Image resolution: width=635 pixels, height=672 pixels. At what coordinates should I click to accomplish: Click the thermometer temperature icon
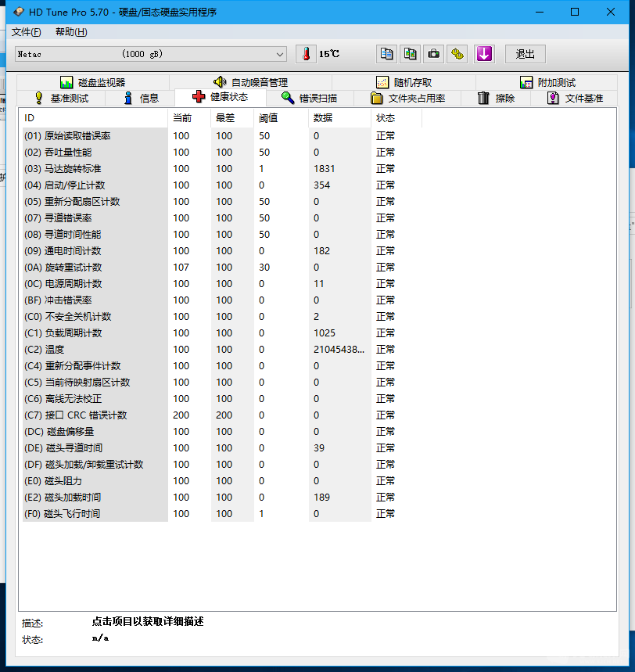(x=306, y=54)
